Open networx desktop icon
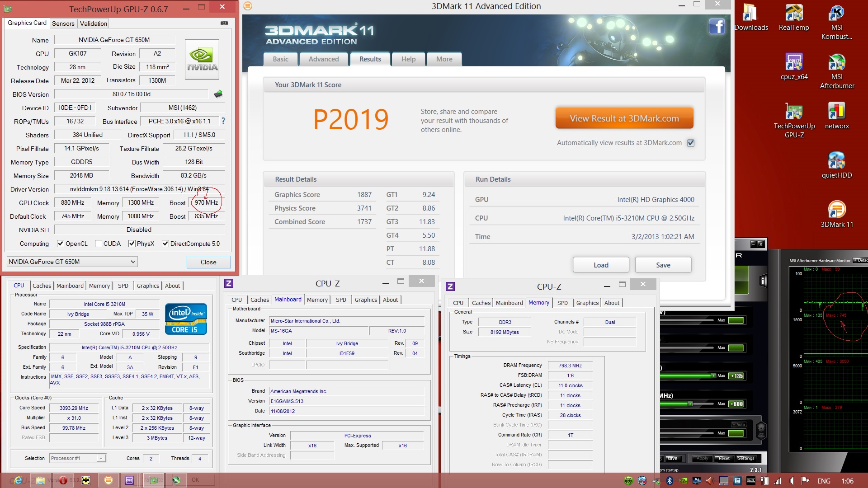Image resolution: width=868 pixels, height=488 pixels. click(837, 116)
